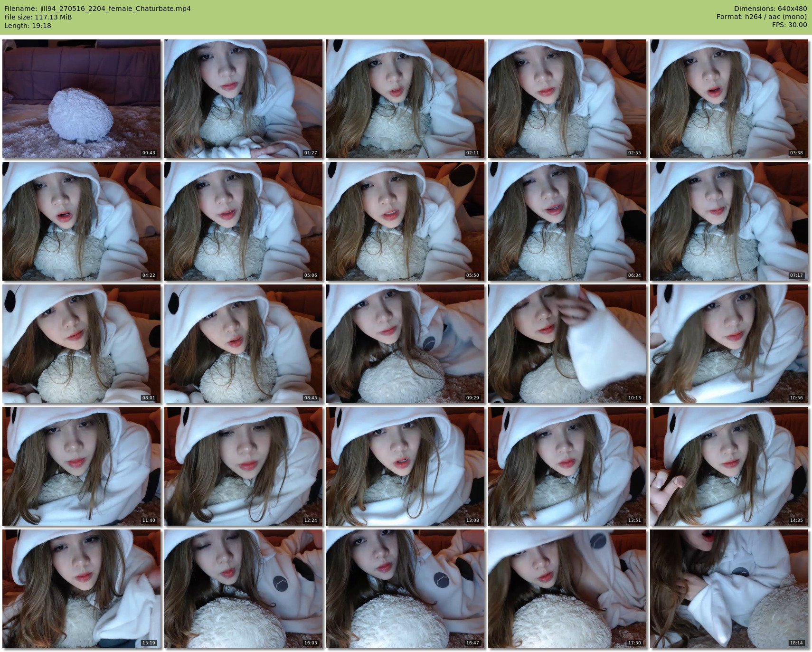Open the frame stamped 05:06
Image resolution: width=812 pixels, height=652 pixels.
(244, 221)
